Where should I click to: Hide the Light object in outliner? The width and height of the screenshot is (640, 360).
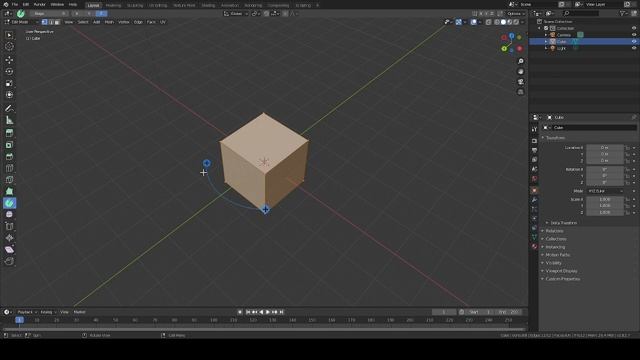tap(634, 48)
